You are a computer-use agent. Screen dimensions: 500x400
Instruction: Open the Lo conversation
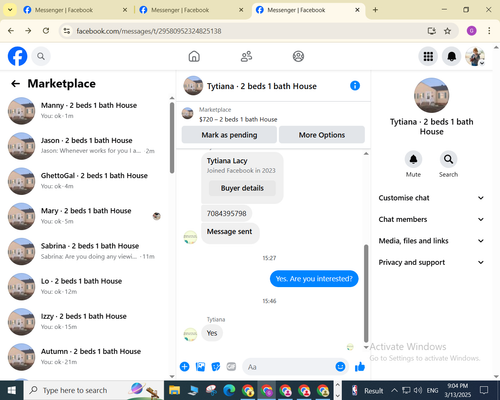click(x=85, y=286)
